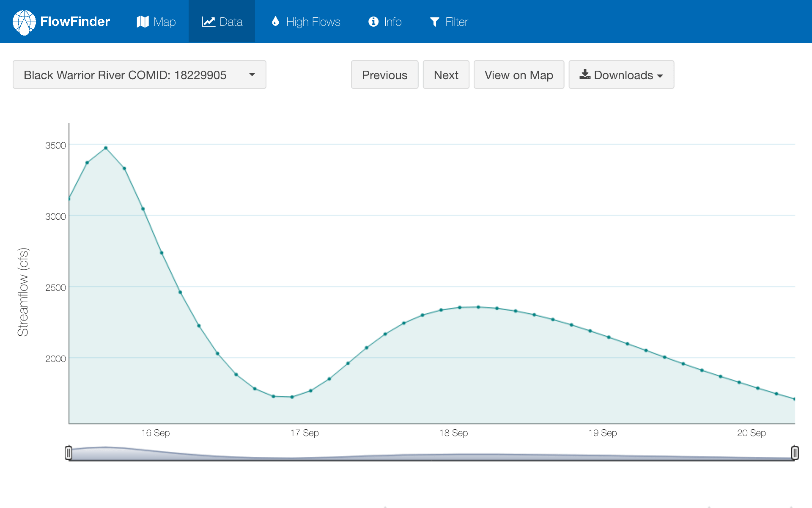Expand the Downloads dropdown caret
812x508 pixels.
click(660, 76)
